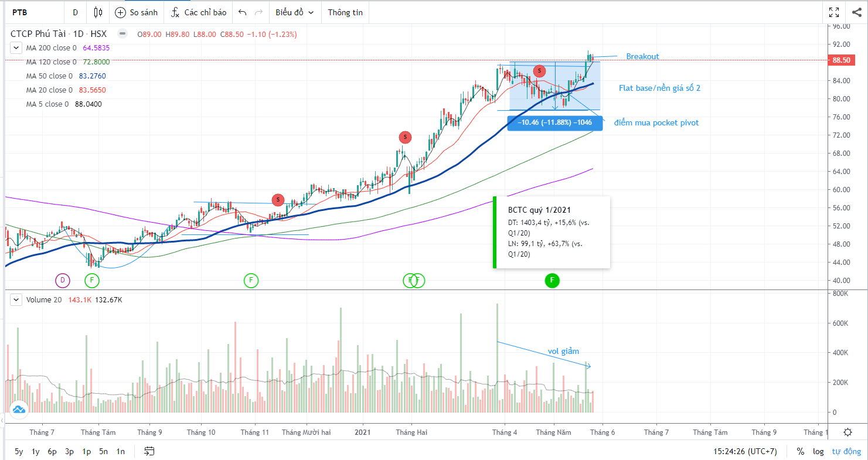868x460 pixels.
Task: Expand the Biểu đồ dropdown menu
Action: (295, 12)
